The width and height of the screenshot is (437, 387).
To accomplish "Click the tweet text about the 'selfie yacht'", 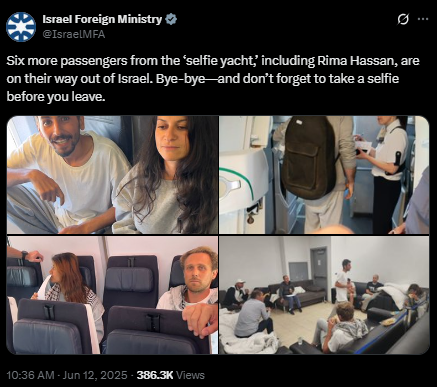I will [x=213, y=79].
